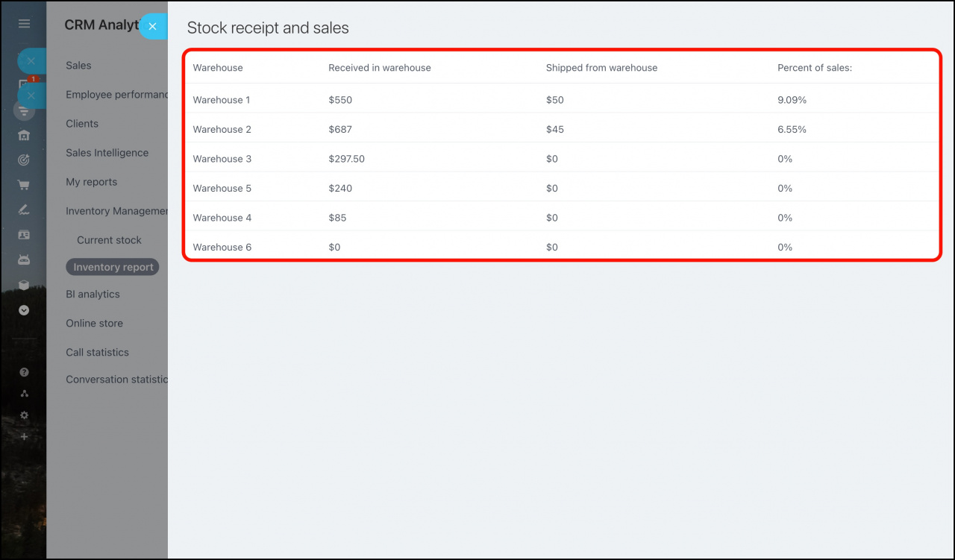Image resolution: width=955 pixels, height=560 pixels.
Task: Click the contact card icon in the sidebar
Action: point(24,235)
